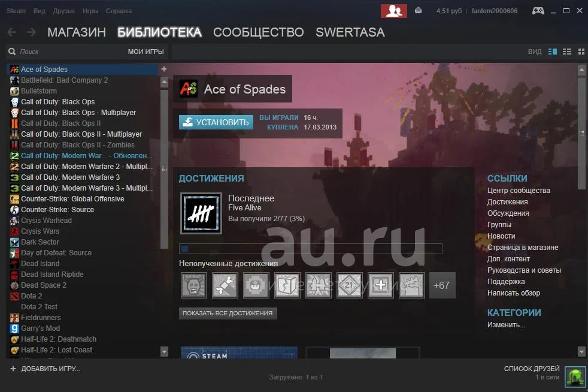Open the trees locked achievement icon
Image resolution: width=588 pixels, height=392 pixels.
pos(319,285)
